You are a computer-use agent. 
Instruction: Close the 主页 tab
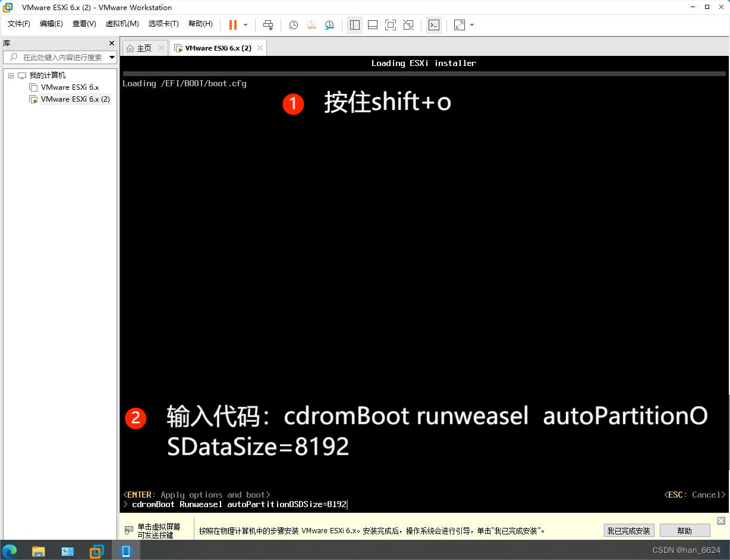[x=161, y=48]
